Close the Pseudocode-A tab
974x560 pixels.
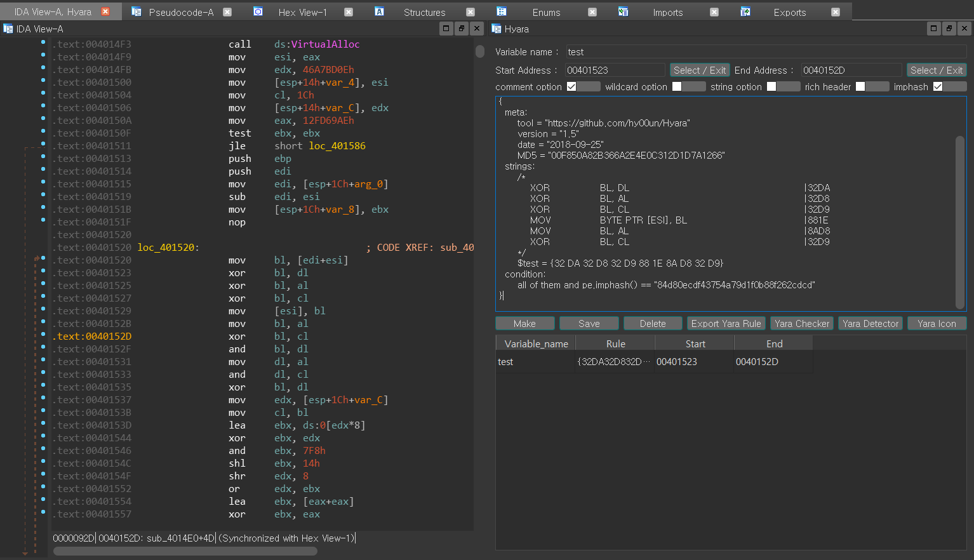click(x=227, y=12)
